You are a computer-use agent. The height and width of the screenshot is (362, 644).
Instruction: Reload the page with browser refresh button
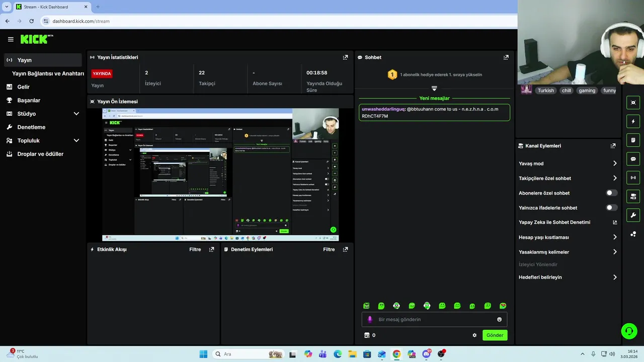click(31, 21)
